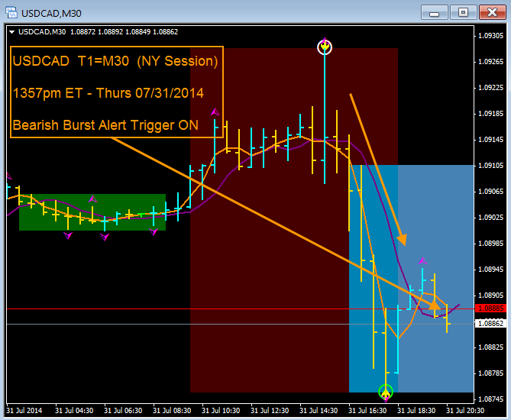Minimize the USDCAD,M30 chart window

(434, 13)
